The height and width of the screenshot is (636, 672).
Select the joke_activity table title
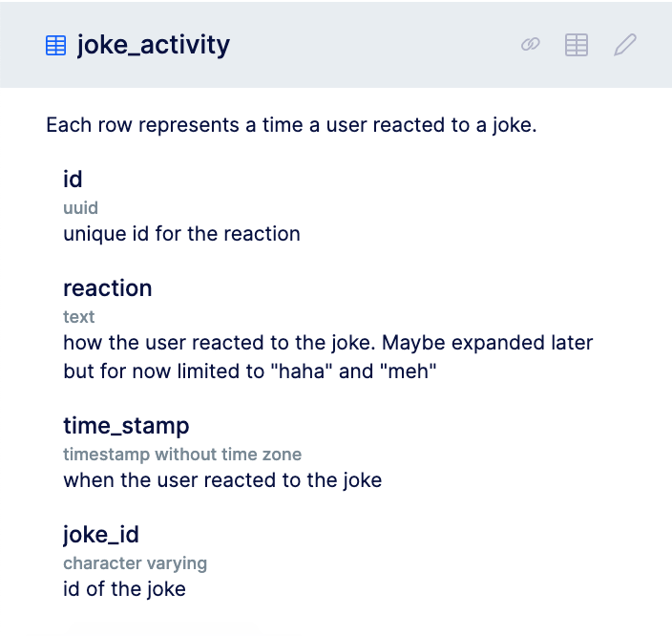(x=154, y=45)
